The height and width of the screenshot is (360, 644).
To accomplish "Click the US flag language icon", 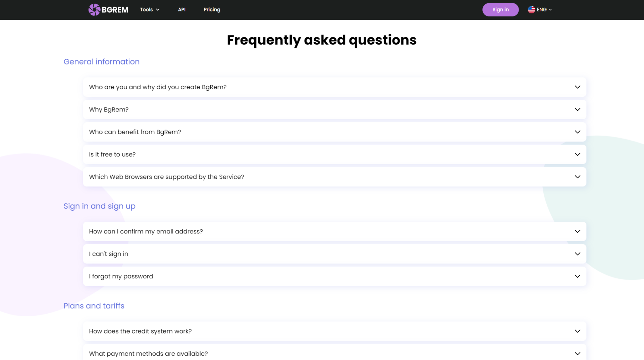I will 531,10.
